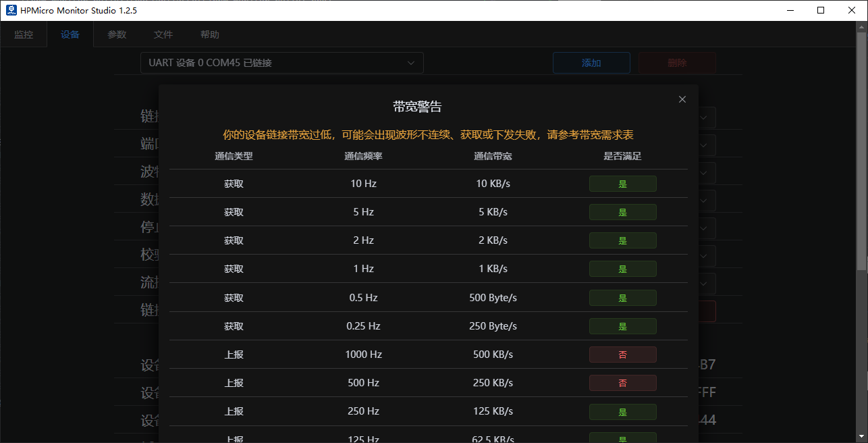Click the 500 KB/s bandwidth cell
Viewport: 868px width, 443px height.
(493, 355)
